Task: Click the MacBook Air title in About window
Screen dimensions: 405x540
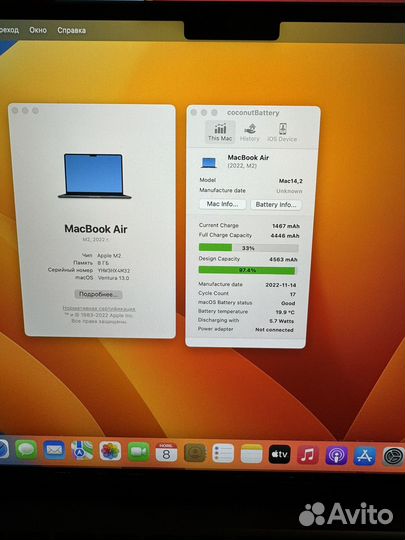Action: click(96, 229)
